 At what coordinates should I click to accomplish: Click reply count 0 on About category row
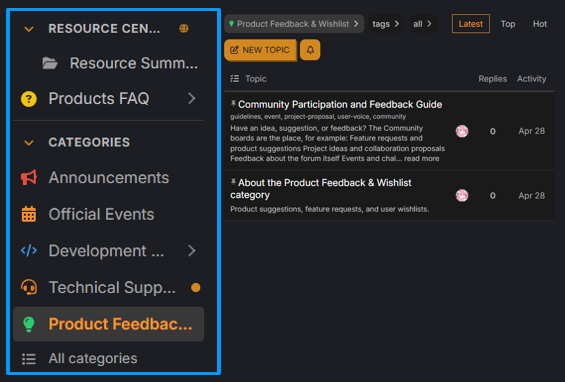[493, 196]
